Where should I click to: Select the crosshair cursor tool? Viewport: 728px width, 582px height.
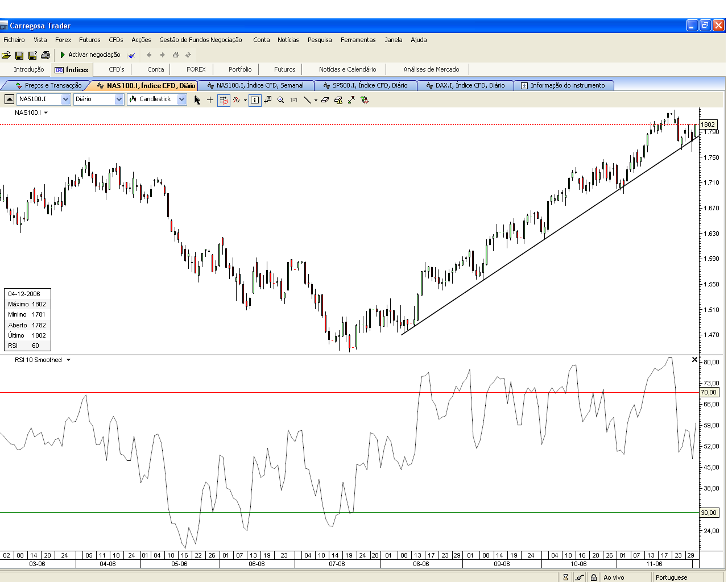[210, 100]
